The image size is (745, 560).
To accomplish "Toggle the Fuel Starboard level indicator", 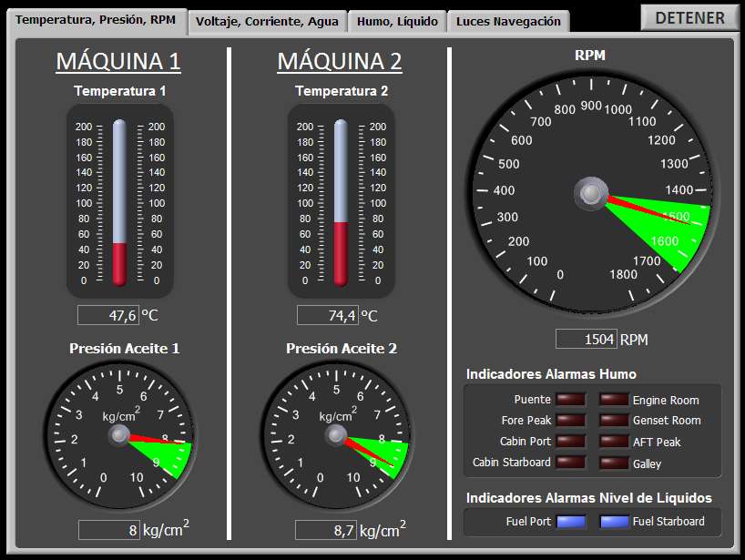I will [x=614, y=522].
